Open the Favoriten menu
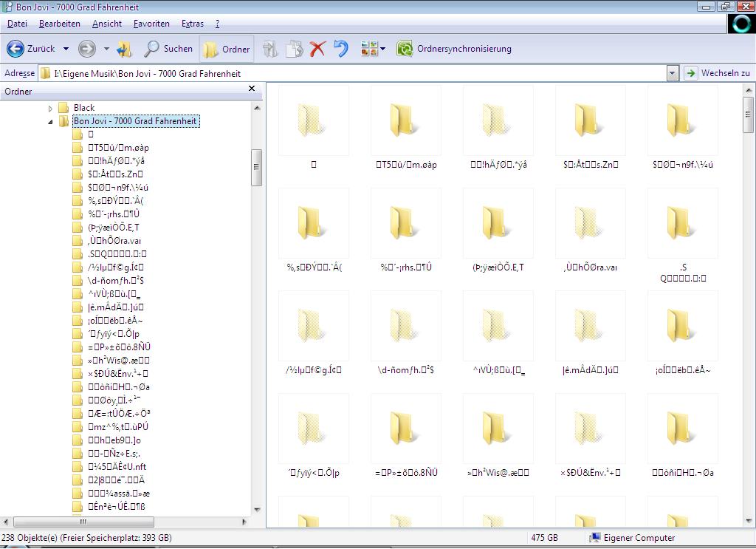756x549 pixels. pyautogui.click(x=151, y=24)
